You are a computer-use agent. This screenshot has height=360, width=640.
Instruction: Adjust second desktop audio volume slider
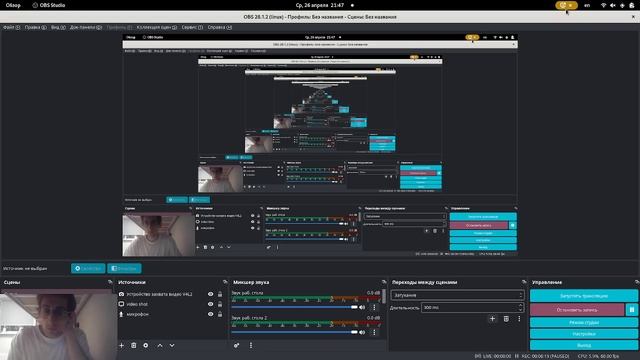point(294,332)
